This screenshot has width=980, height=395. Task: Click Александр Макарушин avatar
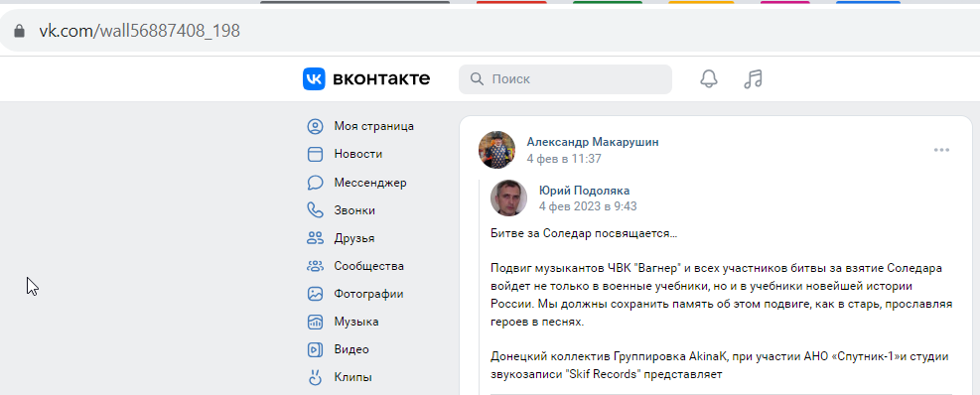click(496, 150)
